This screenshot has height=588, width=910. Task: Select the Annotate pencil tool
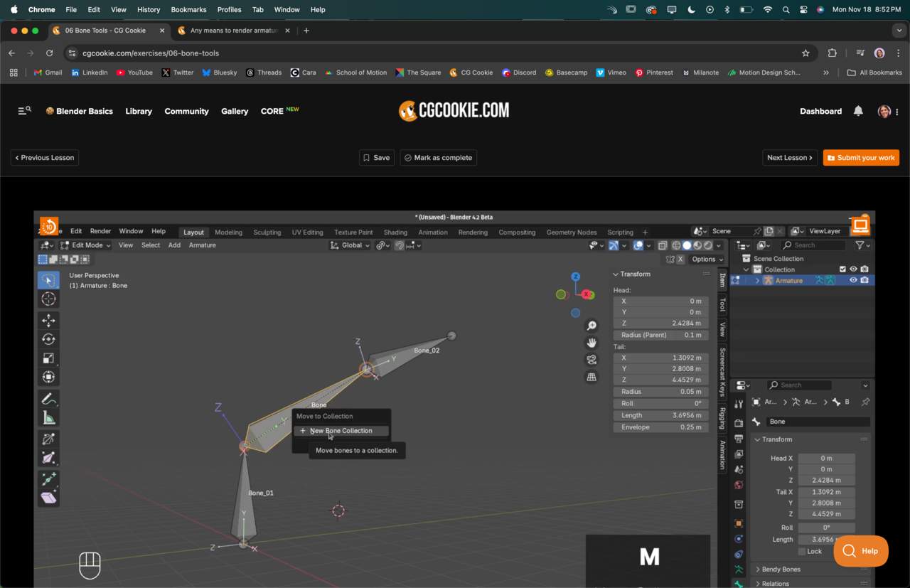tap(48, 399)
